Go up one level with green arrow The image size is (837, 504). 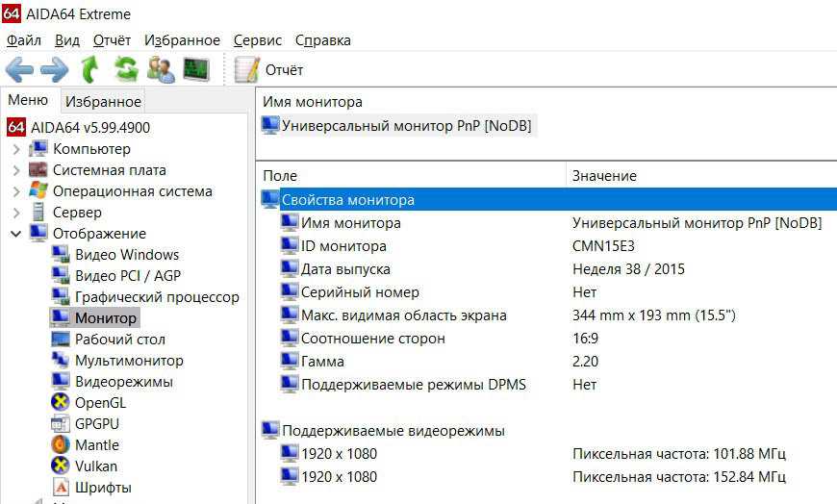(x=89, y=70)
